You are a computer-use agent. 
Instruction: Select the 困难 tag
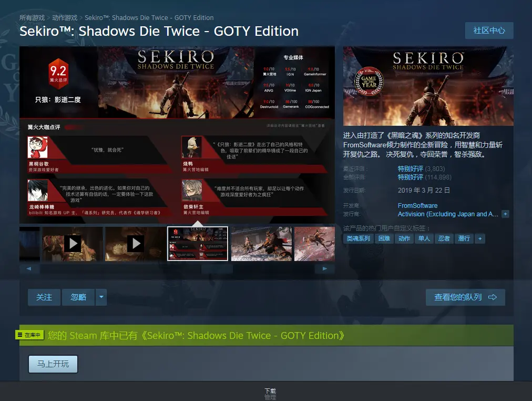click(384, 239)
